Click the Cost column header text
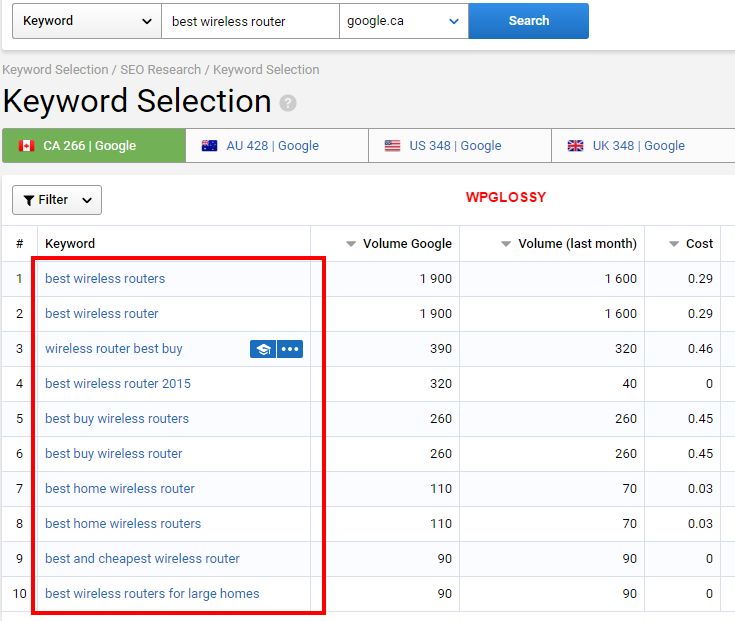Viewport: 735px width, 621px height. [699, 244]
